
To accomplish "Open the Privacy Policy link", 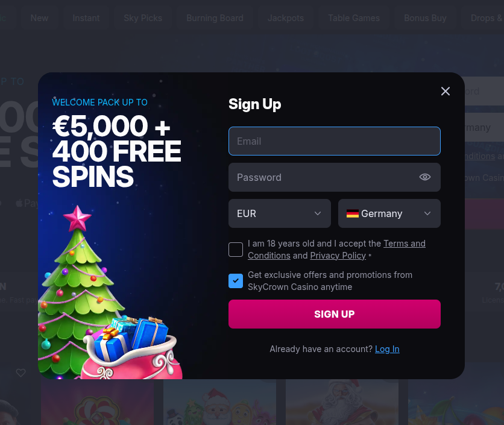I will pos(338,256).
